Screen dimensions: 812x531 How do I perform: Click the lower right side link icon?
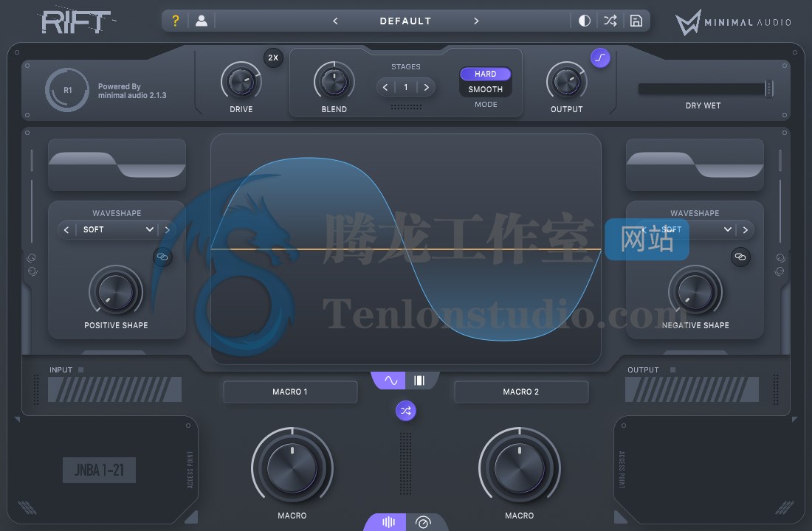pyautogui.click(x=780, y=271)
